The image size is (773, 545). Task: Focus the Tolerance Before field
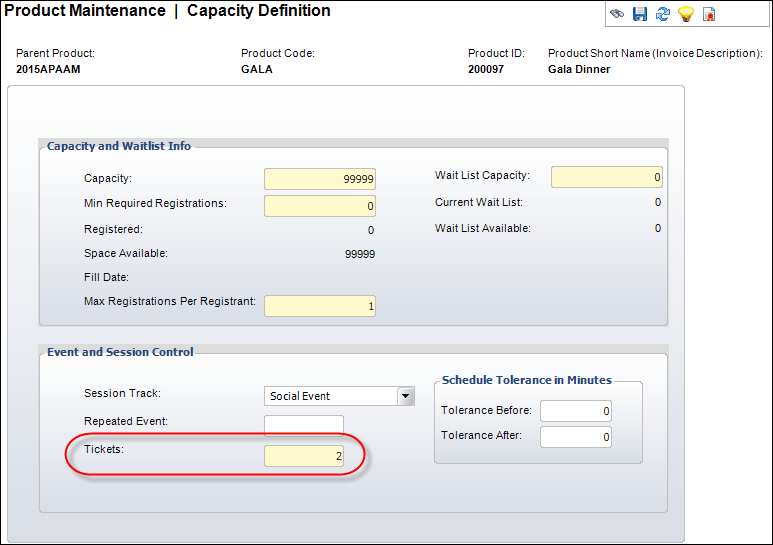tap(576, 411)
